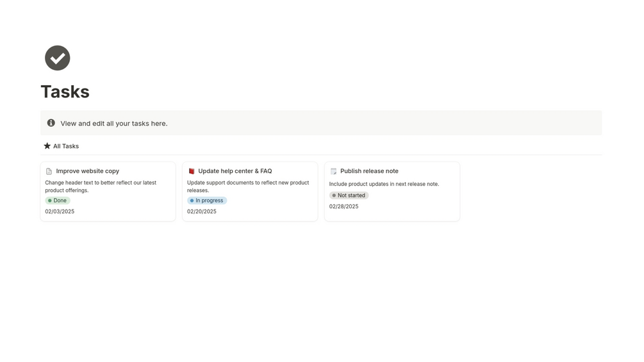Click the notepad icon on Publish release note

click(333, 172)
